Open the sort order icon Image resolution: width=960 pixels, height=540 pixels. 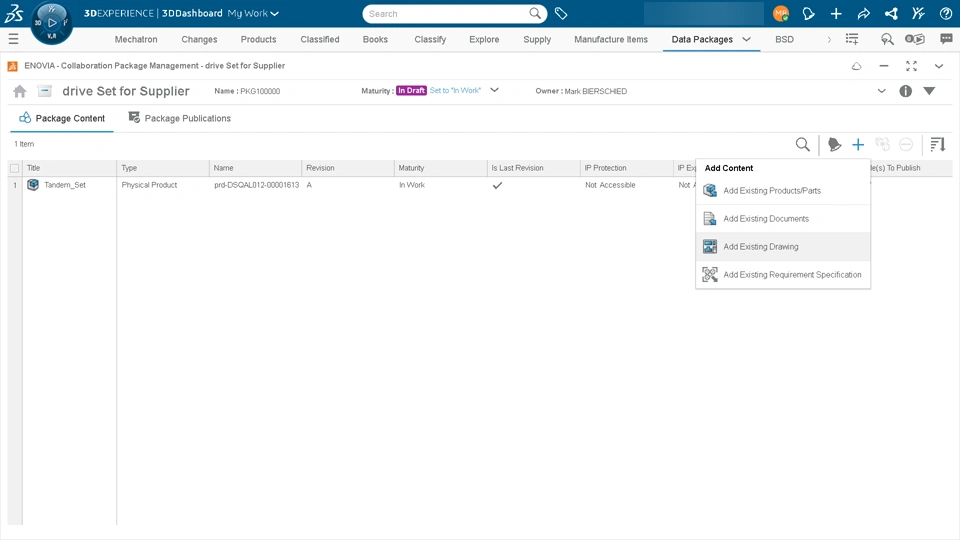coord(937,144)
